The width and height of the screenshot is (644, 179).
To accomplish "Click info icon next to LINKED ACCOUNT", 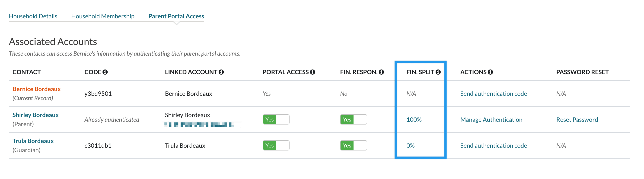I will tap(221, 72).
